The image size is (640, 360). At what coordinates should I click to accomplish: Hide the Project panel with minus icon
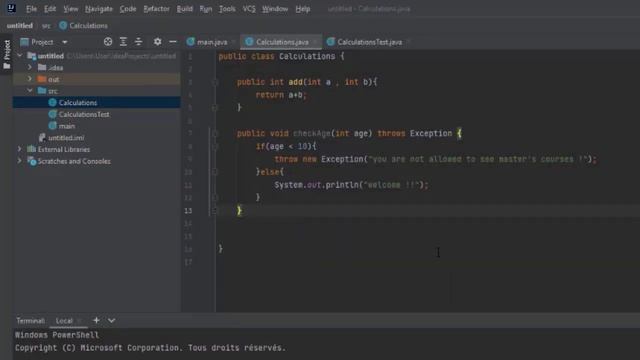(173, 42)
